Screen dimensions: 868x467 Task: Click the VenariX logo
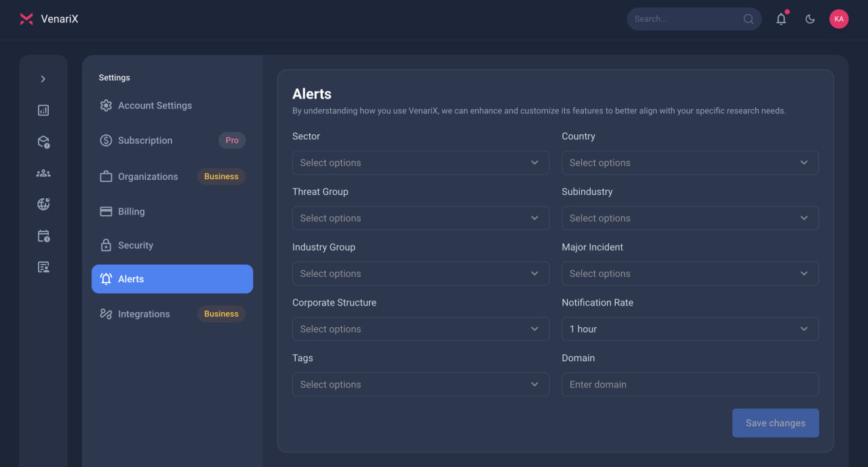tap(49, 19)
